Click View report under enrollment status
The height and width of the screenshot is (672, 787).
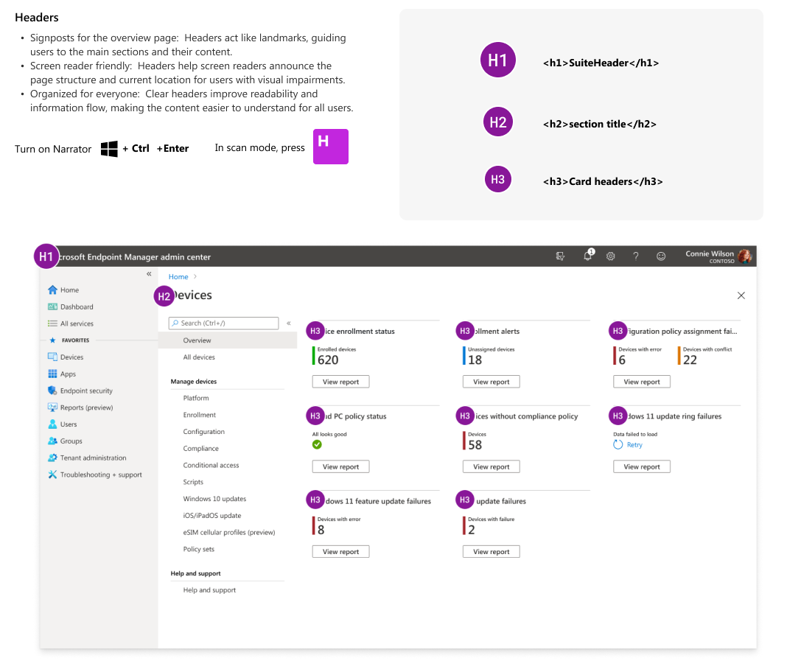click(x=340, y=382)
